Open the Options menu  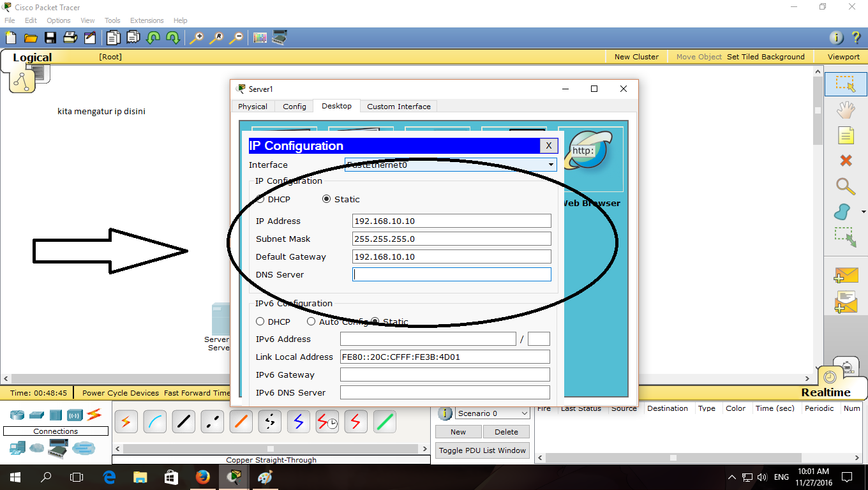pyautogui.click(x=59, y=20)
